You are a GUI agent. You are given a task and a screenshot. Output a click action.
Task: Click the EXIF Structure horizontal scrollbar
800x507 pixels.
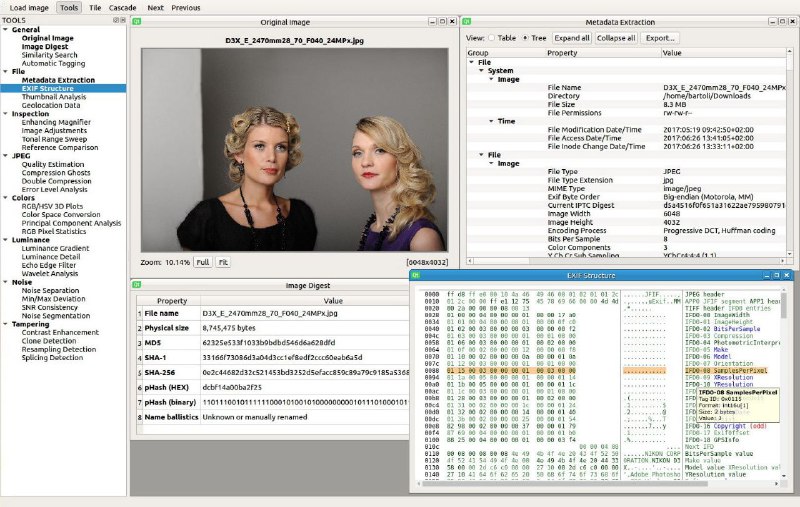[598, 483]
